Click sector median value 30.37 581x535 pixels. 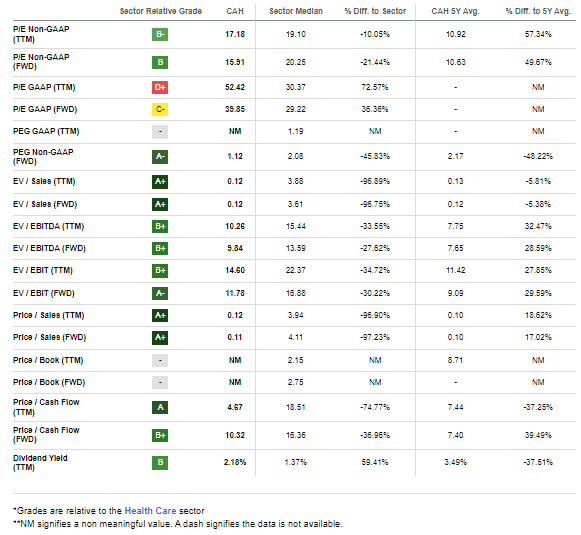(296, 87)
